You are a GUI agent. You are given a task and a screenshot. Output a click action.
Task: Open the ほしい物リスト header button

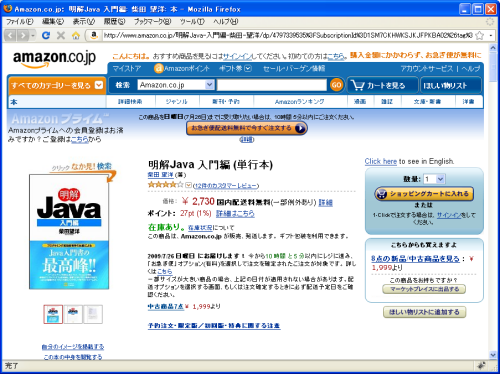click(x=451, y=85)
